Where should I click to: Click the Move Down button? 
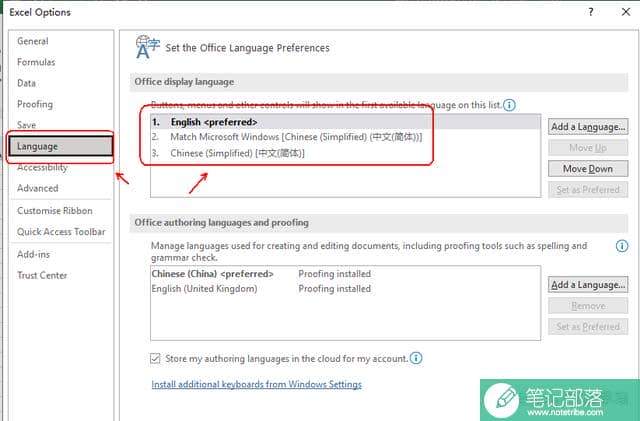coord(588,169)
